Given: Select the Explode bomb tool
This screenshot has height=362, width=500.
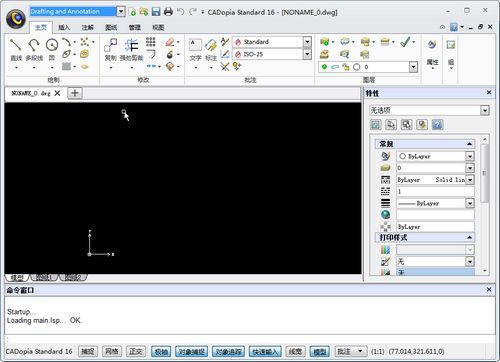Looking at the screenshot, I should (x=169, y=54).
